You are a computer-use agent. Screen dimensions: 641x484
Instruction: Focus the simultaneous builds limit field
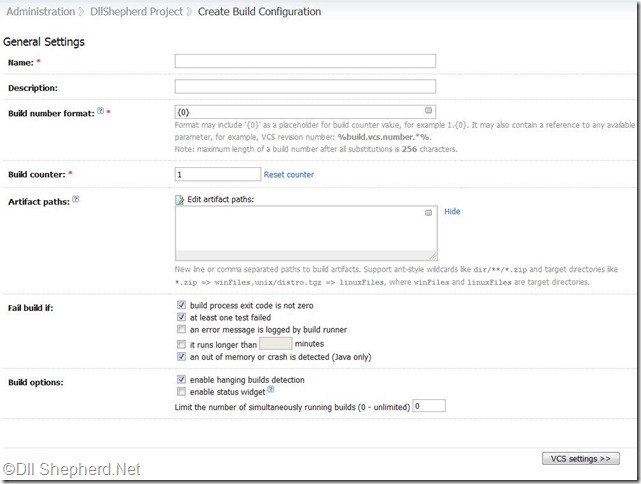(429, 406)
